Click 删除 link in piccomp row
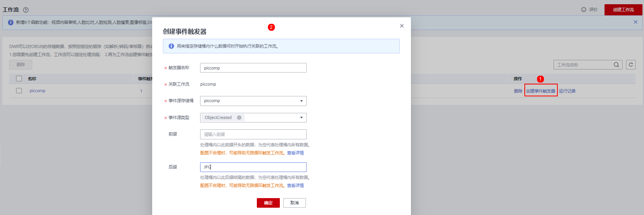The height and width of the screenshot is (215, 644). (518, 91)
